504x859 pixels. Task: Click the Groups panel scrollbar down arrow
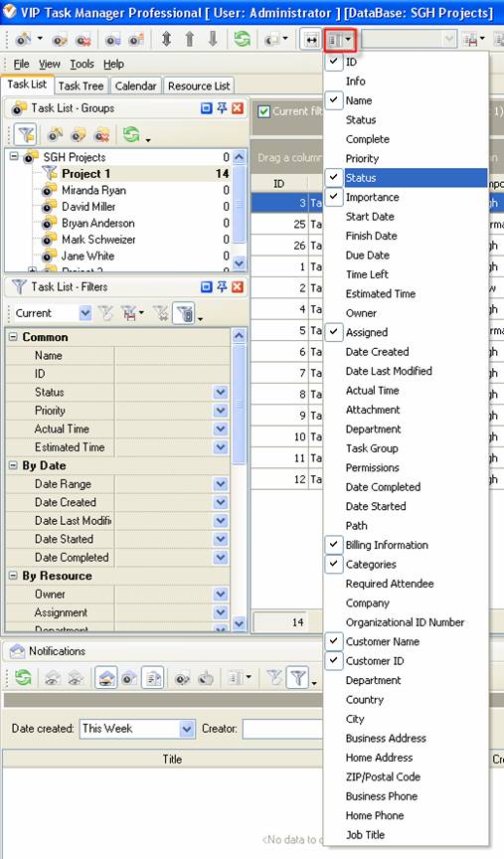pyautogui.click(x=239, y=263)
